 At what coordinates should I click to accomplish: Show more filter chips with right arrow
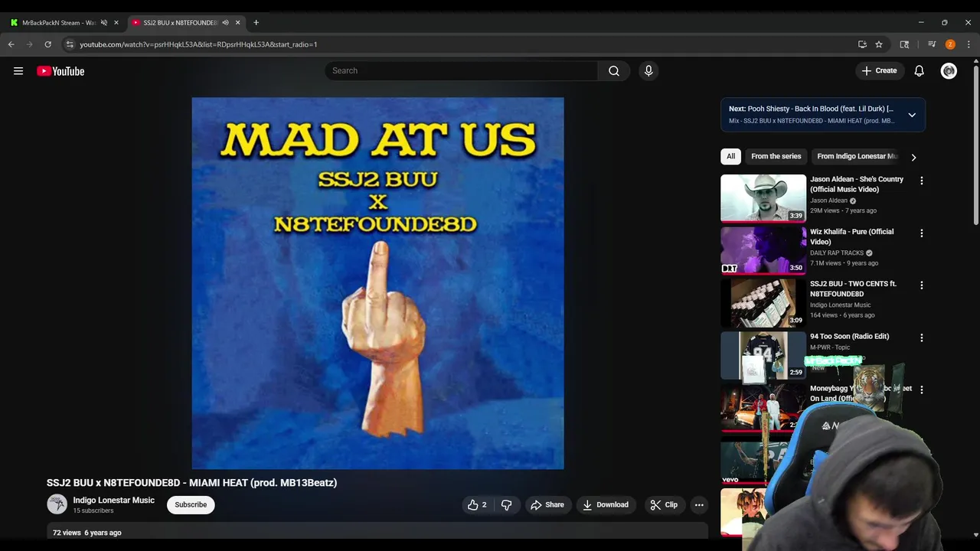(x=913, y=158)
